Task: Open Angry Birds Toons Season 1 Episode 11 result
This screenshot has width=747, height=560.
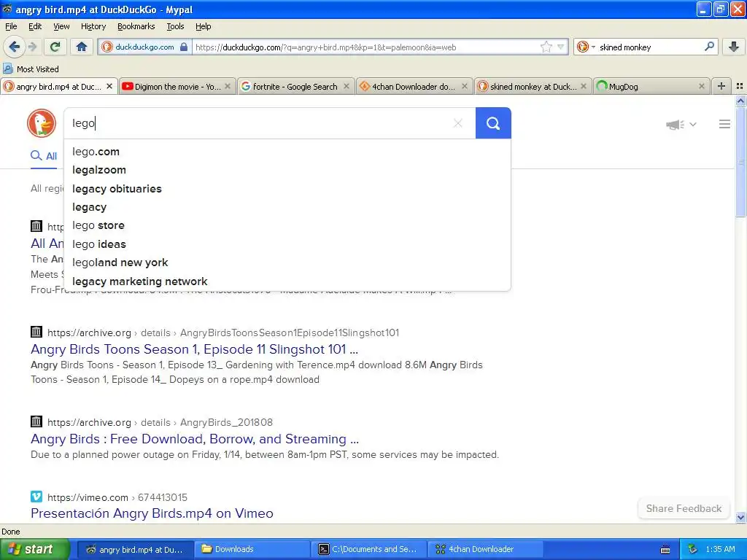Action: [194, 349]
